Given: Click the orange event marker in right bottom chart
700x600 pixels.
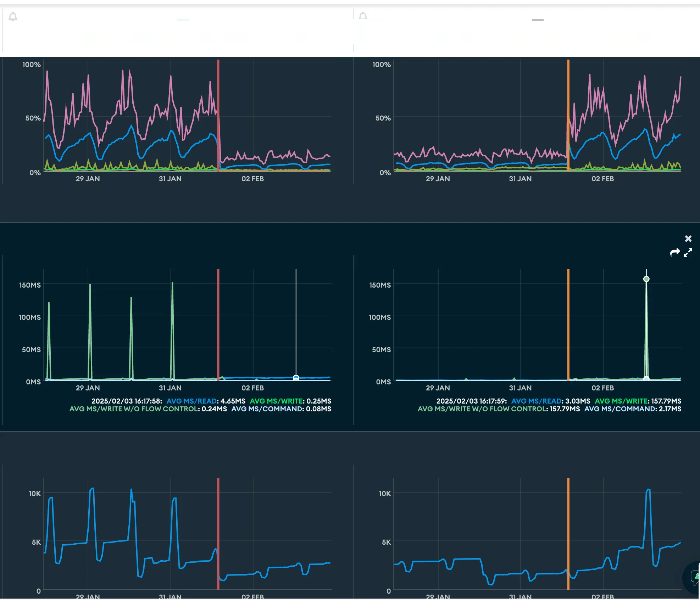Looking at the screenshot, I should pyautogui.click(x=568, y=534).
